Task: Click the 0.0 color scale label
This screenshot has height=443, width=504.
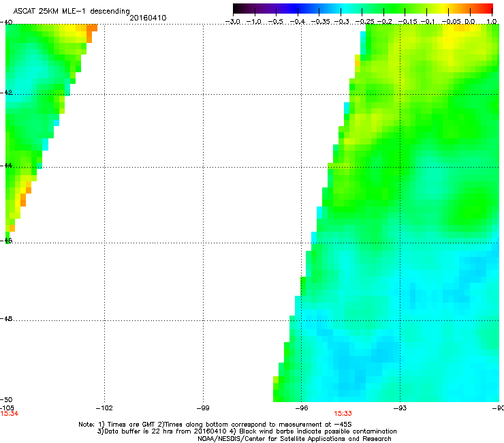Action: tap(470, 22)
